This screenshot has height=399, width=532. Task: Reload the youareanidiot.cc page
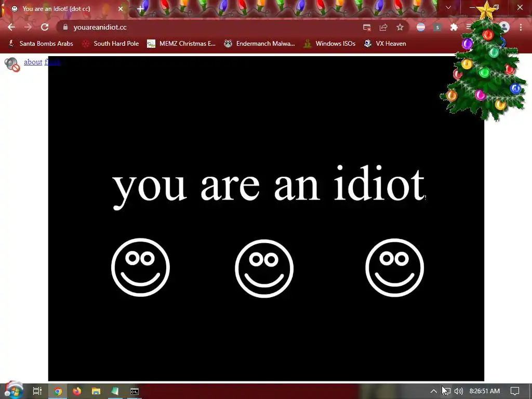pos(45,27)
